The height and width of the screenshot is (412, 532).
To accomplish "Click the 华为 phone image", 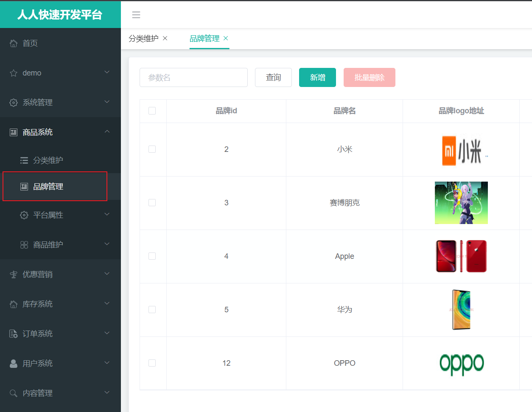I will 461,310.
